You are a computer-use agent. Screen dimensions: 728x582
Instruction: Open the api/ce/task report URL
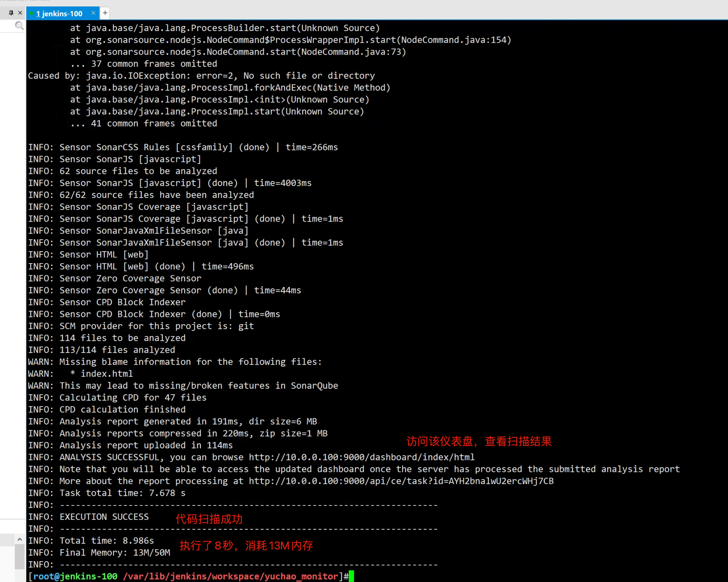[401, 481]
